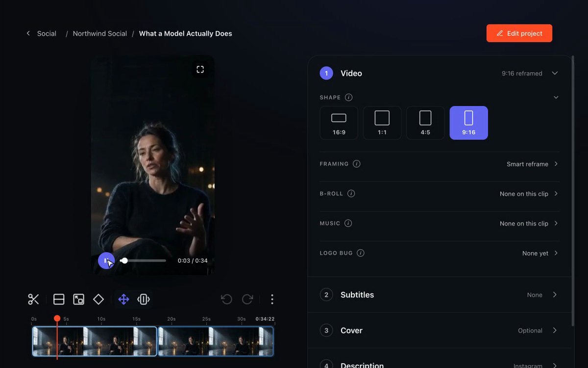Show info about B-Roll
This screenshot has width=588, height=368.
click(x=351, y=193)
